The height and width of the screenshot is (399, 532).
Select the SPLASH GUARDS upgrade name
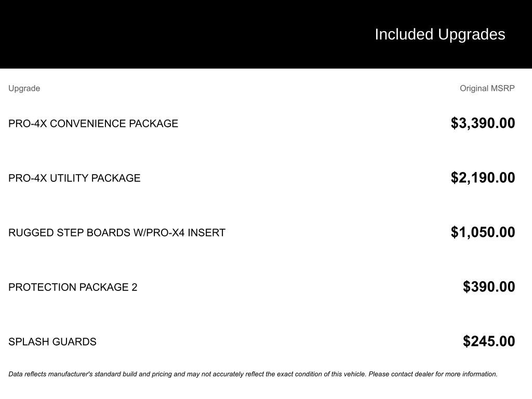[52, 342]
